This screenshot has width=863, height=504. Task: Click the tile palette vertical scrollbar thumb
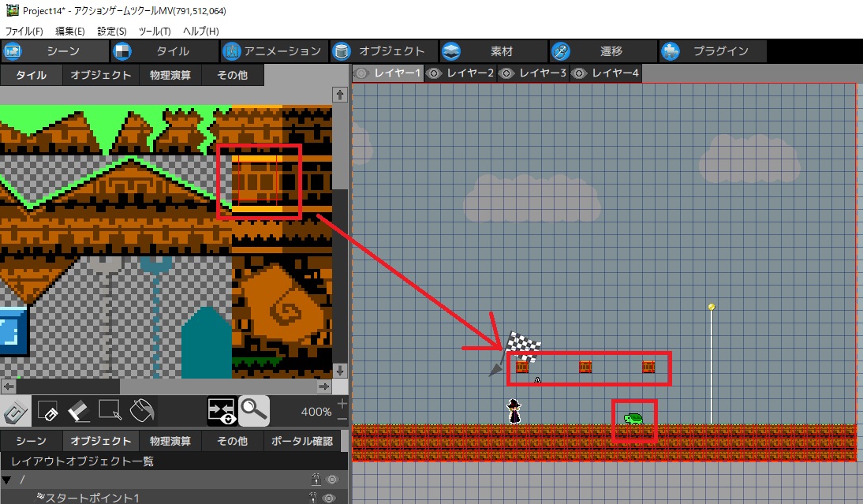pyautogui.click(x=340, y=147)
